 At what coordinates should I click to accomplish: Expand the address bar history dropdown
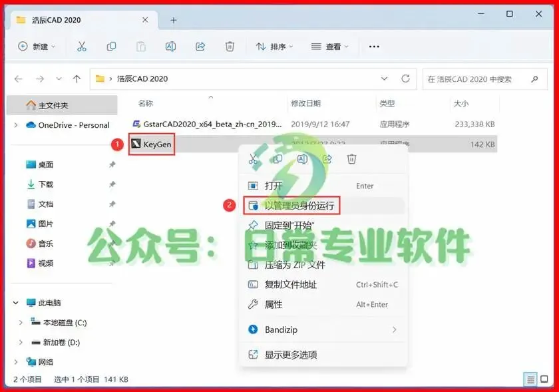pyautogui.click(x=385, y=79)
